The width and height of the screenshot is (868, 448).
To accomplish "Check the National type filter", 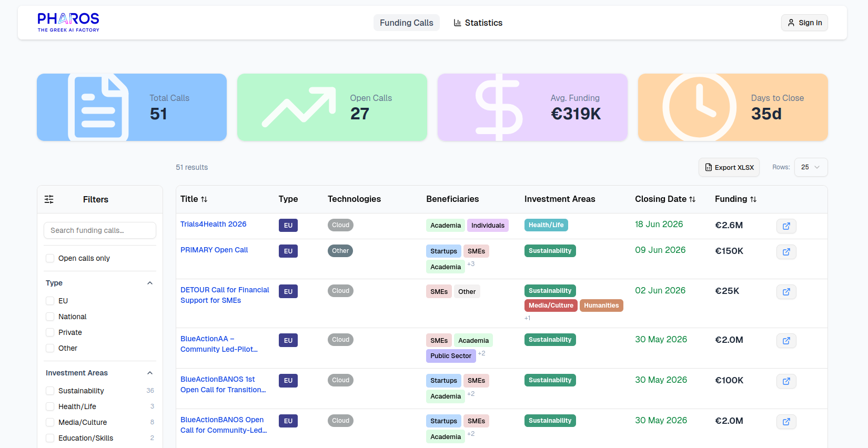I will pyautogui.click(x=50, y=317).
